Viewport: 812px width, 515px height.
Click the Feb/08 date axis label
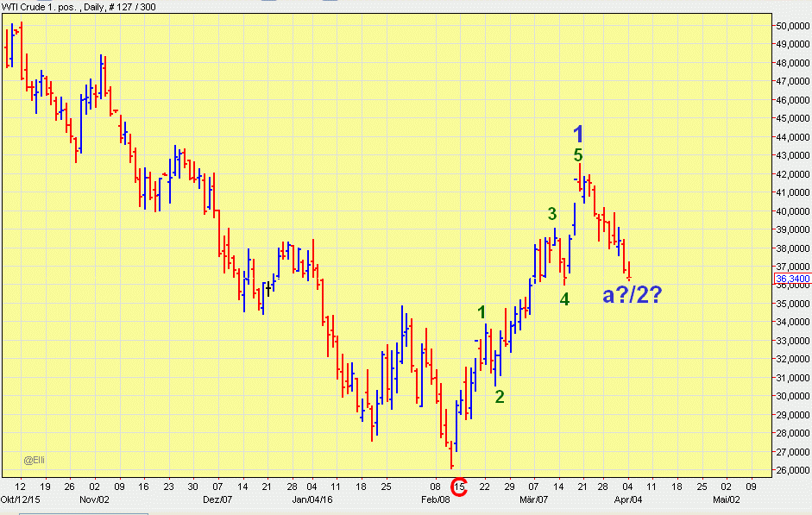(x=435, y=499)
